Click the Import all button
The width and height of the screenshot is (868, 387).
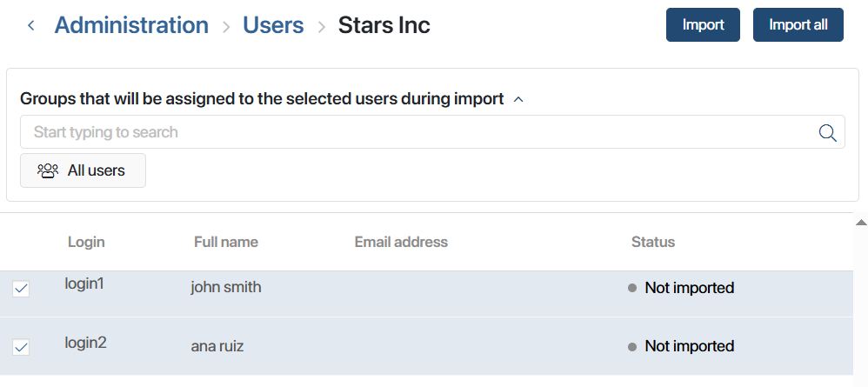coord(798,25)
